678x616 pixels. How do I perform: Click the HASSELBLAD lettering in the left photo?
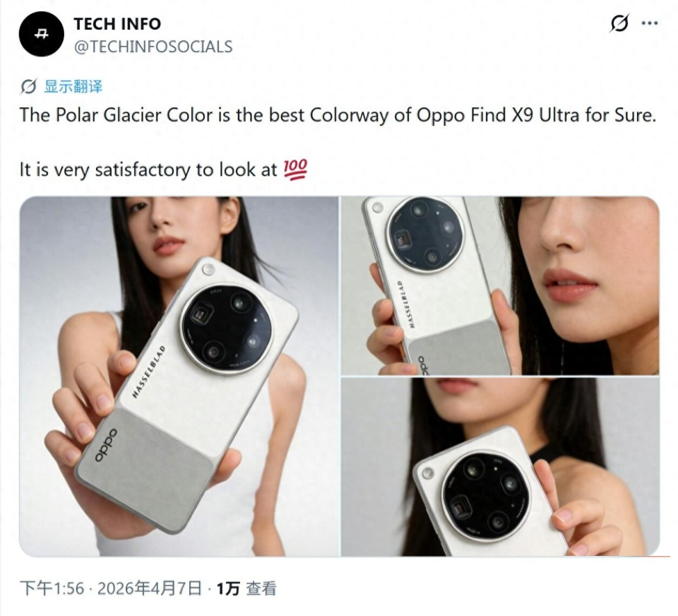tap(148, 372)
